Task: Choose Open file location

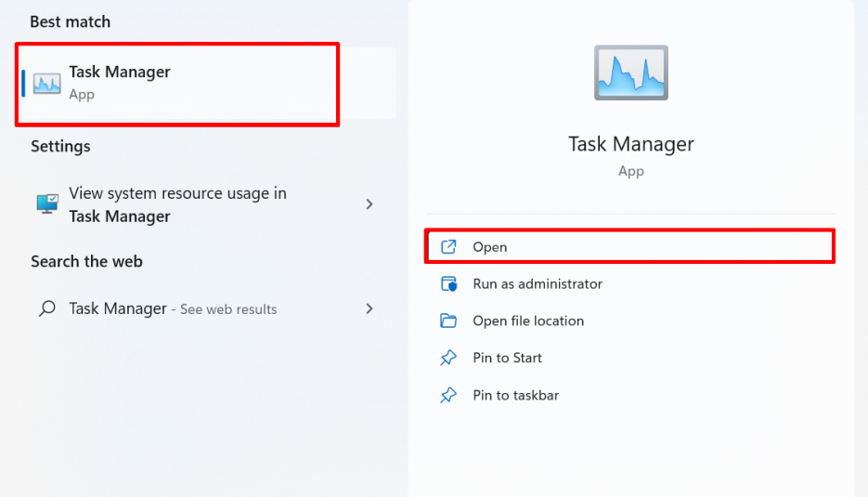Action: pos(528,321)
